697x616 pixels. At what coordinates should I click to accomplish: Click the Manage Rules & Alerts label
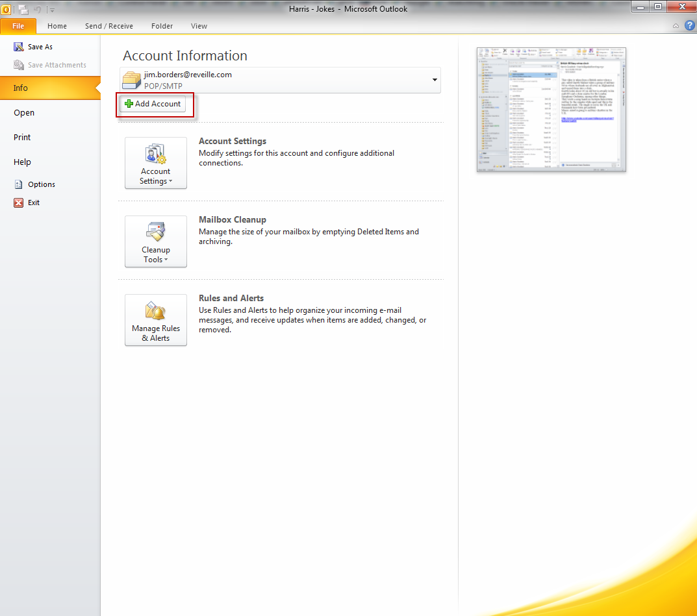click(x=156, y=333)
